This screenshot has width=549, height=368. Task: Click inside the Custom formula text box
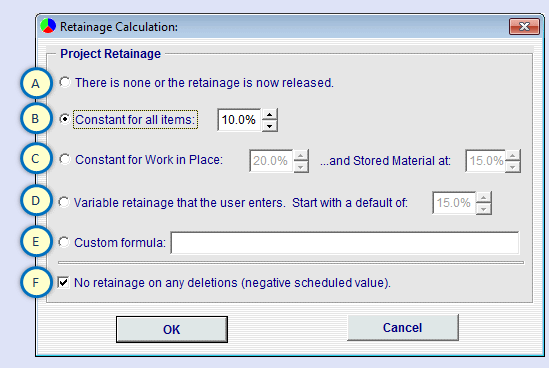point(345,243)
